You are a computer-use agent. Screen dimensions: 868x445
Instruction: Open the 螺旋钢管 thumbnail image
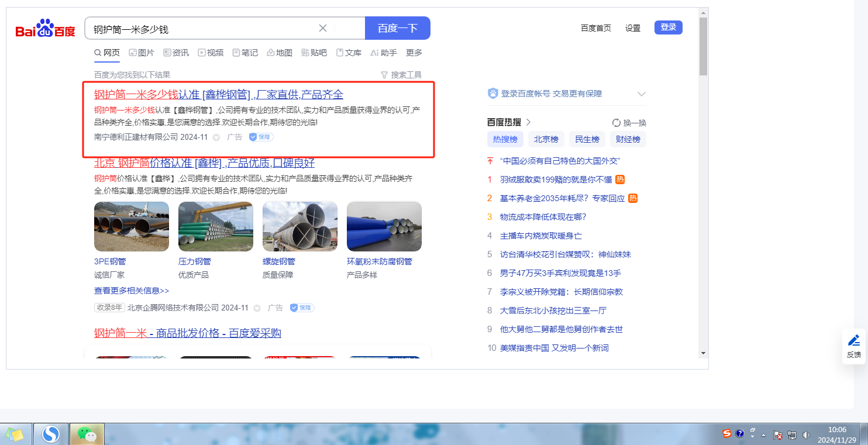pos(300,226)
